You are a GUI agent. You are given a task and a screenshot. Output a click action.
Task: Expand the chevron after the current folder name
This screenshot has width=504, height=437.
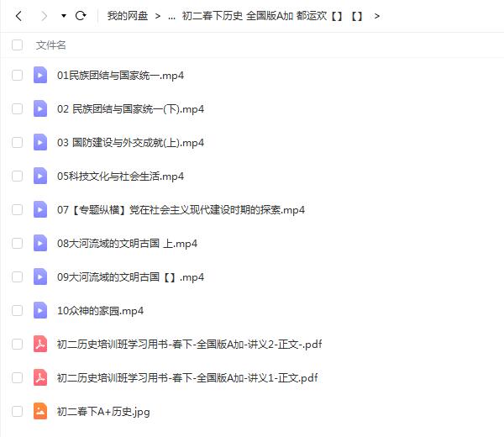(376, 16)
